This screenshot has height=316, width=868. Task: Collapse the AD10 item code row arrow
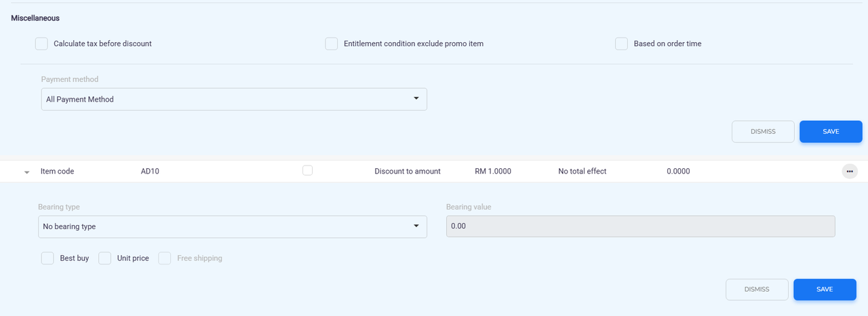[x=27, y=172]
